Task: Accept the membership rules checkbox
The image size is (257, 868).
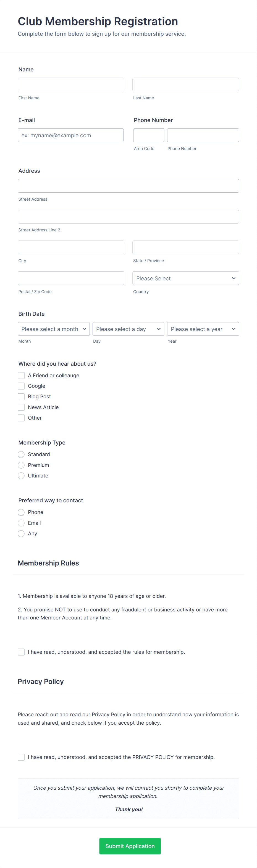Action: [x=21, y=652]
